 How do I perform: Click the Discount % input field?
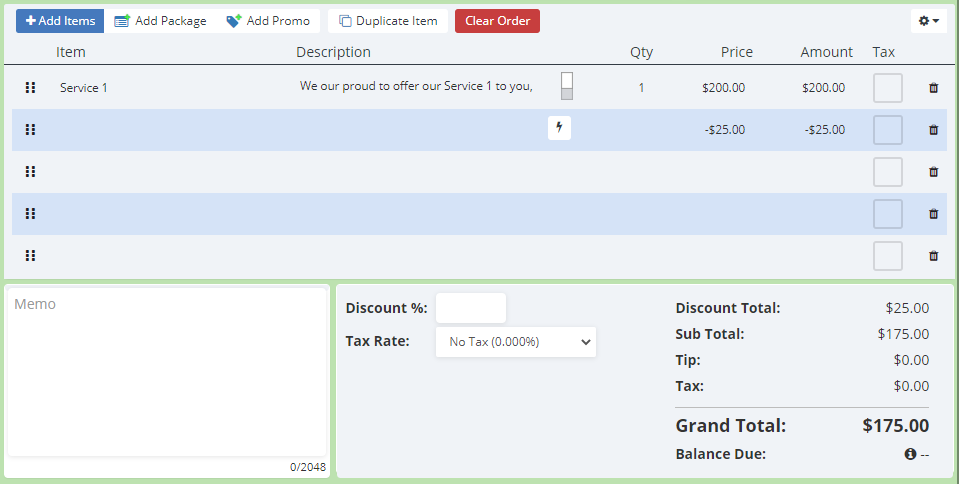(x=471, y=308)
